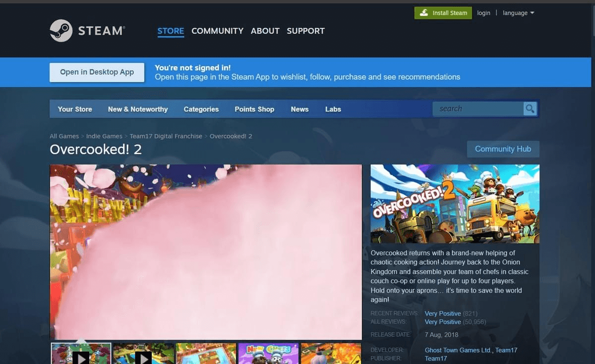595x364 pixels.
Task: Click the search magnifying glass icon
Action: [x=530, y=108]
